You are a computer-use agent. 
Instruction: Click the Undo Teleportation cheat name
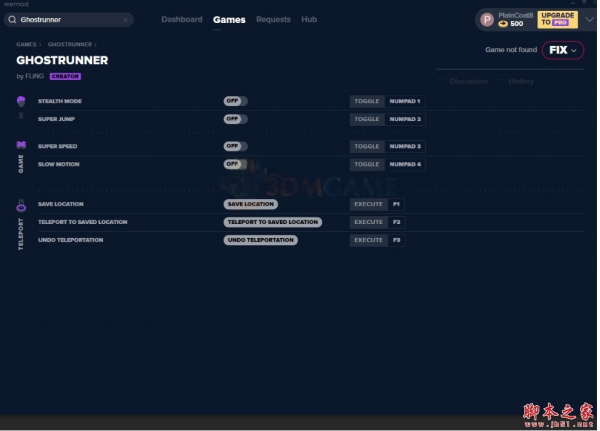click(x=70, y=240)
